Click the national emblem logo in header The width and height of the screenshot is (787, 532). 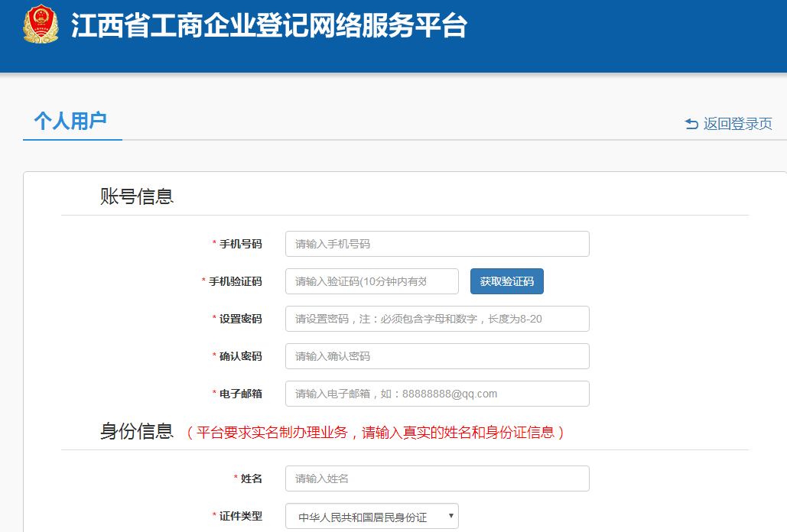pyautogui.click(x=41, y=24)
